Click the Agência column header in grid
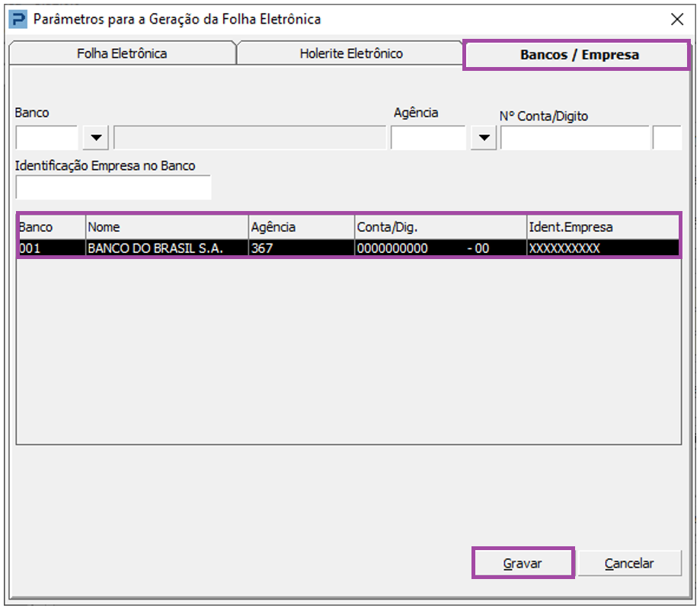Viewport: 700px width, 608px height. coord(301,227)
